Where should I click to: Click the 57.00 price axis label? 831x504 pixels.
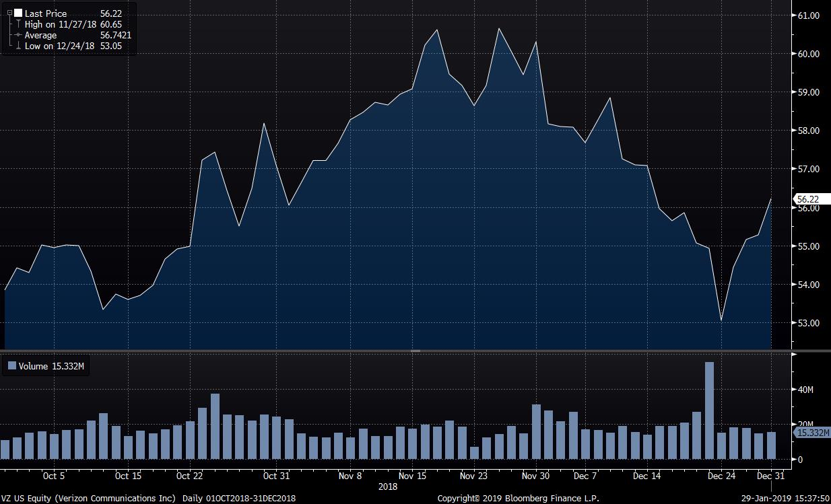pyautogui.click(x=808, y=169)
